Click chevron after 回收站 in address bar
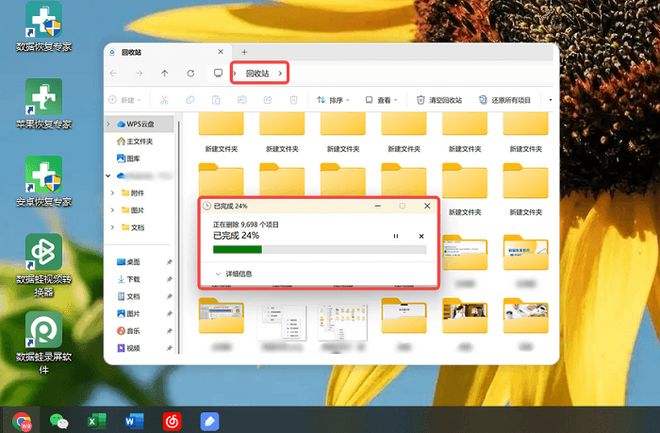660x433 pixels. point(280,73)
